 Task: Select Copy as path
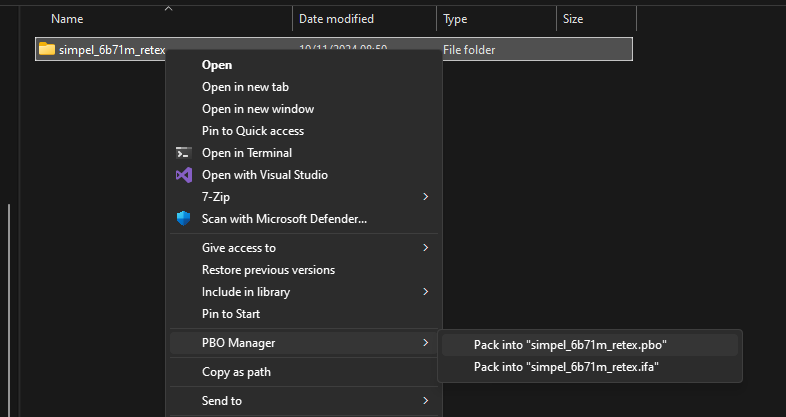[x=236, y=372]
